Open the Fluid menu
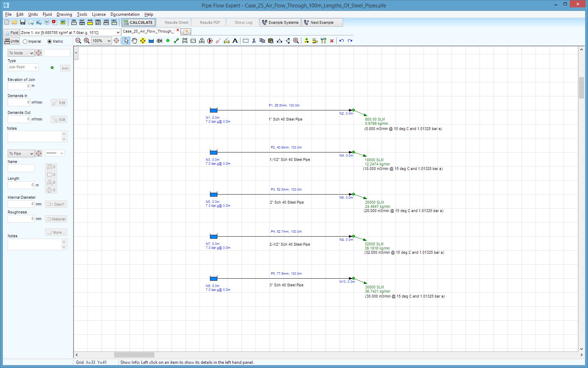588x368 pixels. (x=47, y=14)
